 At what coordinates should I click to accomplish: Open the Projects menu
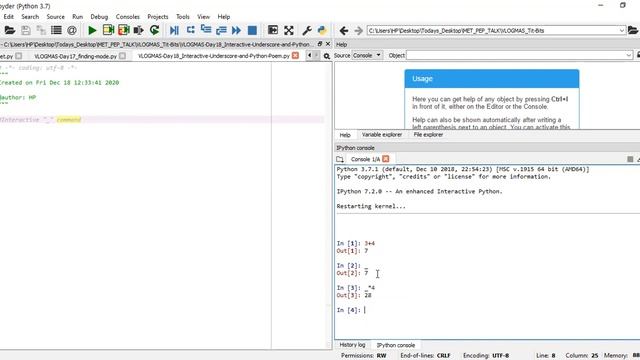(158, 17)
